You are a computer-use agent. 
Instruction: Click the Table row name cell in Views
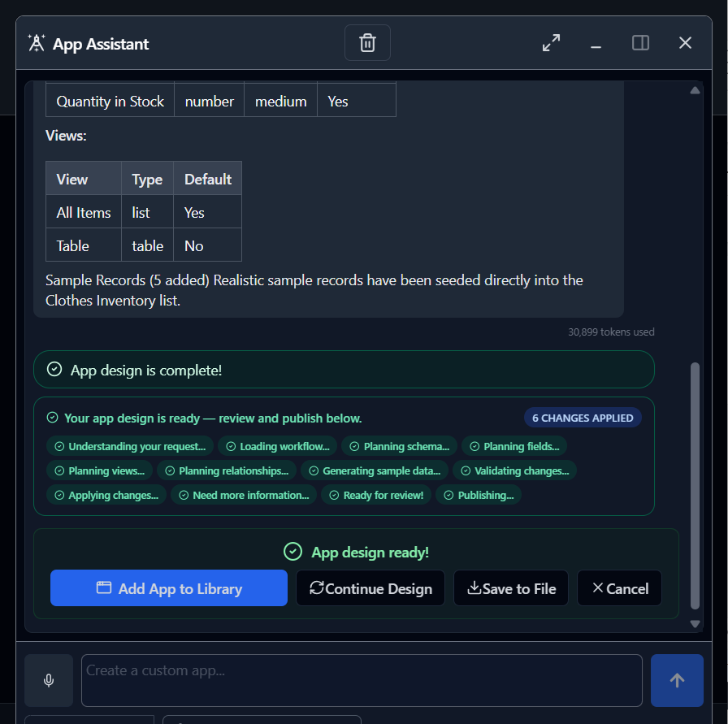click(x=84, y=245)
